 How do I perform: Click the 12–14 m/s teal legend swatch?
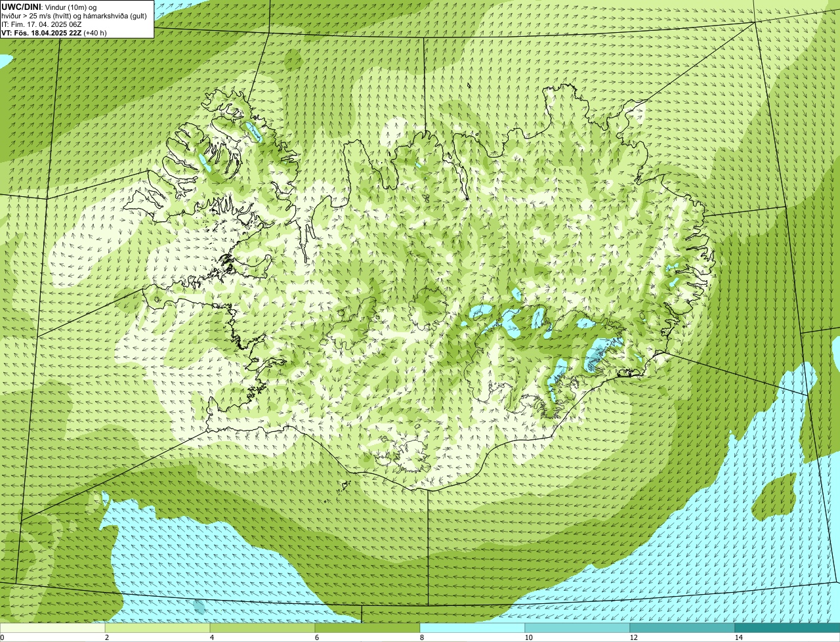pyautogui.click(x=682, y=628)
